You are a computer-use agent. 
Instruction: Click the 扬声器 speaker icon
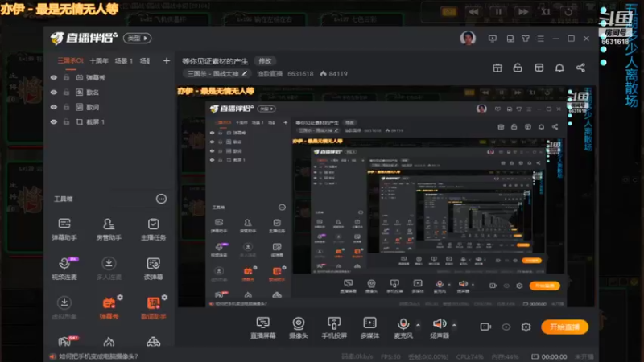(439, 324)
